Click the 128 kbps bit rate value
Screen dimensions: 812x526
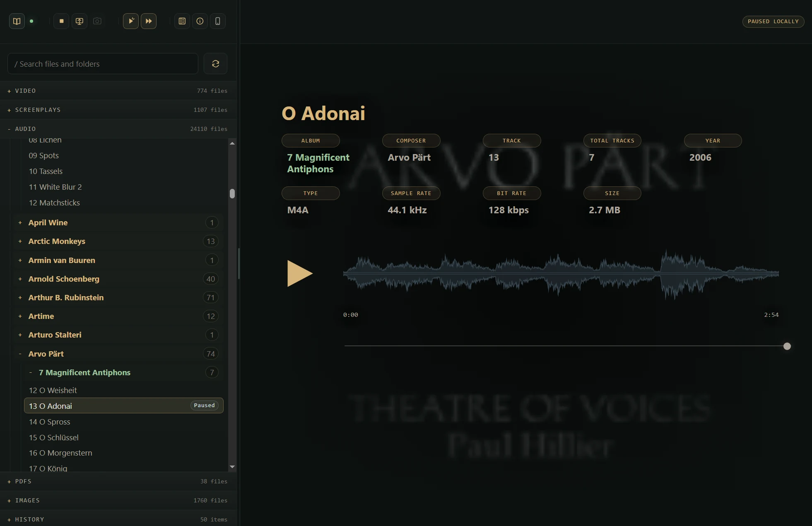pyautogui.click(x=508, y=210)
